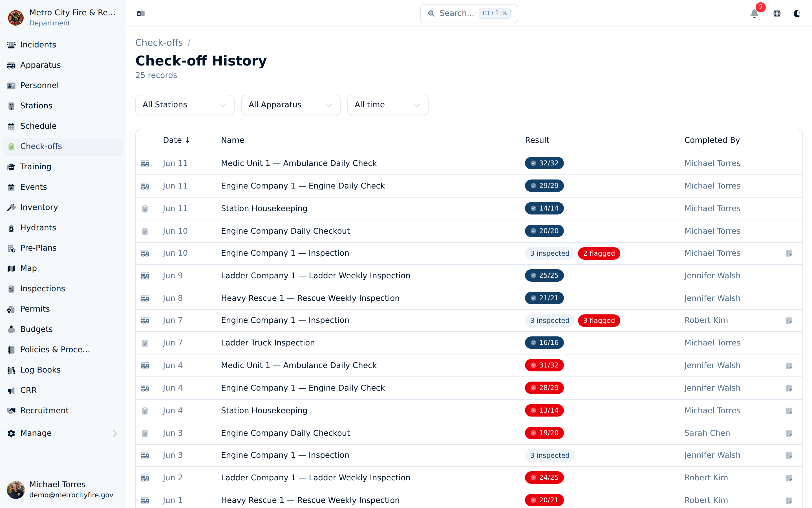Open notes icon on Jun 10 Inspection row
This screenshot has height=508, width=812.
[789, 253]
